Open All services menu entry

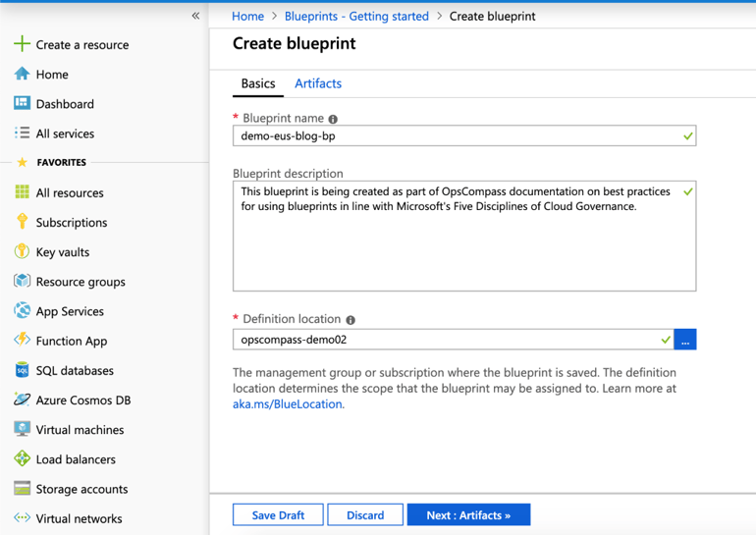point(65,134)
